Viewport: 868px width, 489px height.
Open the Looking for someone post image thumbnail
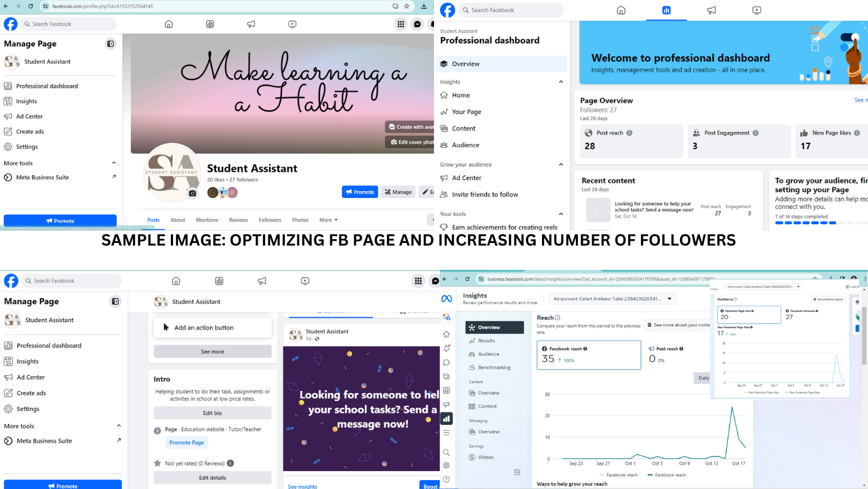(598, 210)
